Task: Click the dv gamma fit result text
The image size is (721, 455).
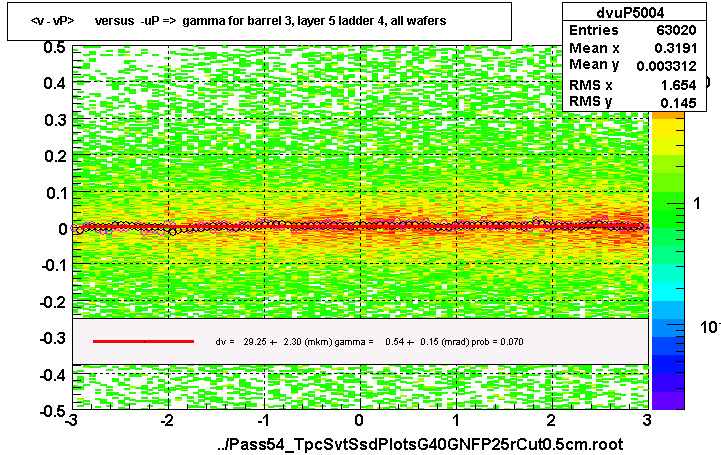Action: 369,342
